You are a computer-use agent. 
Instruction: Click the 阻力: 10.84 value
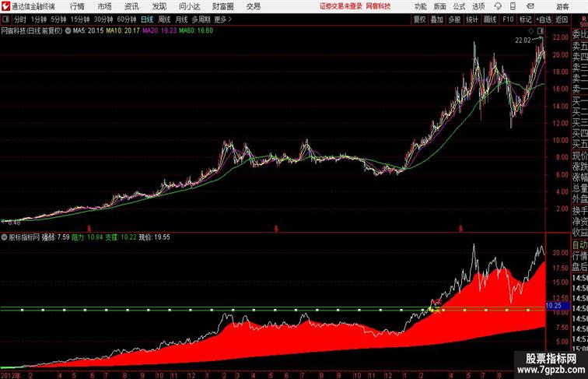pos(87,237)
